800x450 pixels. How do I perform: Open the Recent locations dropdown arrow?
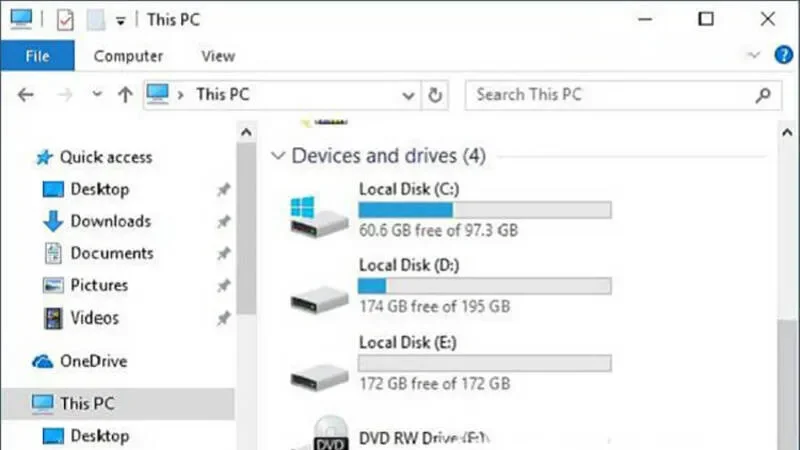click(97, 95)
